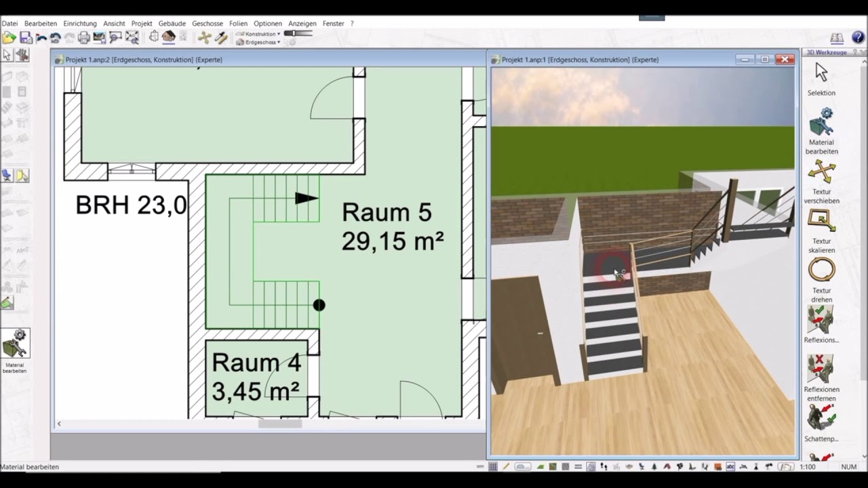The height and width of the screenshot is (488, 868).
Task: Toggle the hatch-pattern icon in the status bar
Action: [566, 466]
